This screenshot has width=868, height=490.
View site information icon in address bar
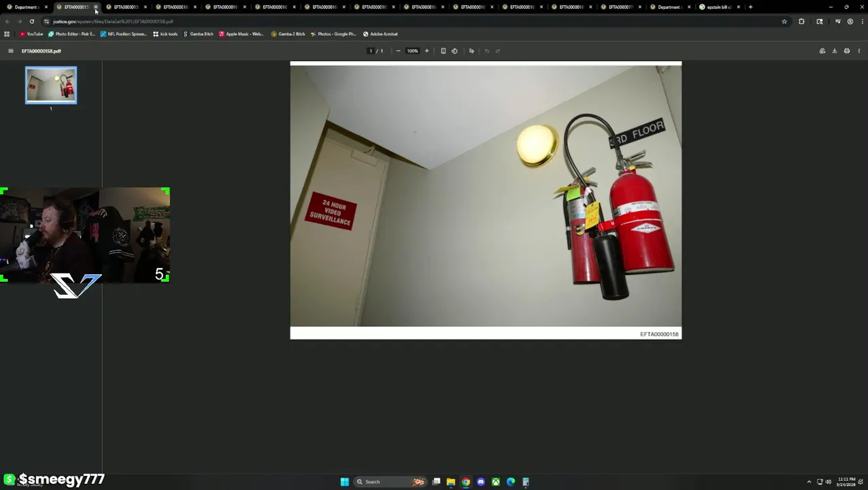tap(46, 22)
